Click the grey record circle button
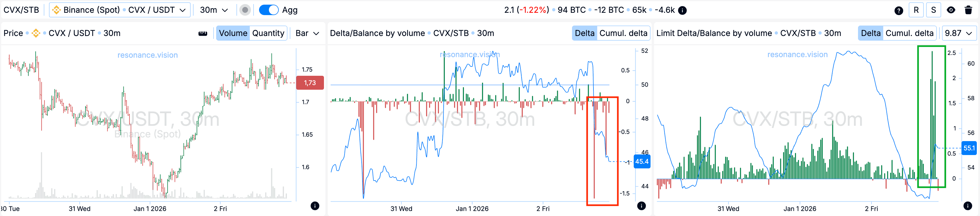Image resolution: width=980 pixels, height=216 pixels. (245, 10)
